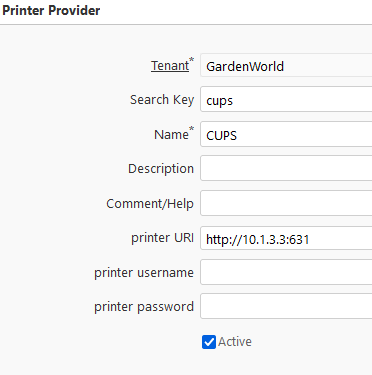Image resolution: width=372 pixels, height=375 pixels.
Task: Focus the Search Key field containing cups
Action: (286, 99)
